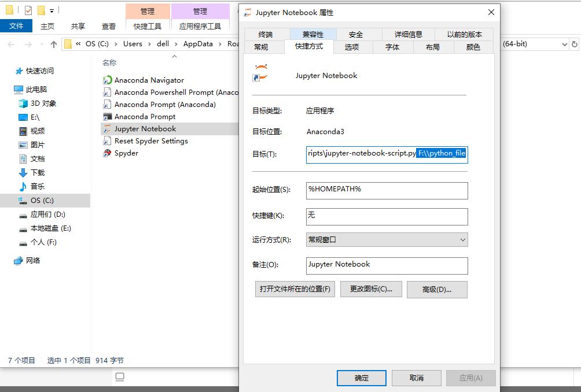Collapse the file list with the chevron above 名称
This screenshot has width=581, height=392.
click(x=174, y=56)
